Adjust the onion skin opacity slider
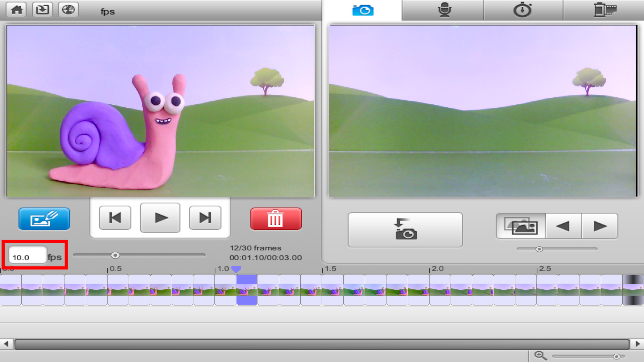The width and height of the screenshot is (644, 362). coord(540,249)
